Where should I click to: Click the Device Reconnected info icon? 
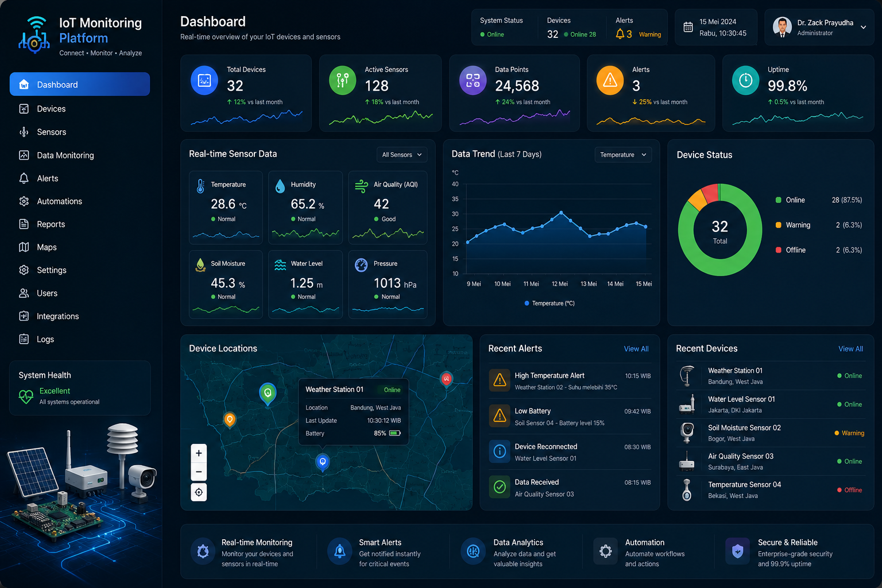click(x=500, y=451)
